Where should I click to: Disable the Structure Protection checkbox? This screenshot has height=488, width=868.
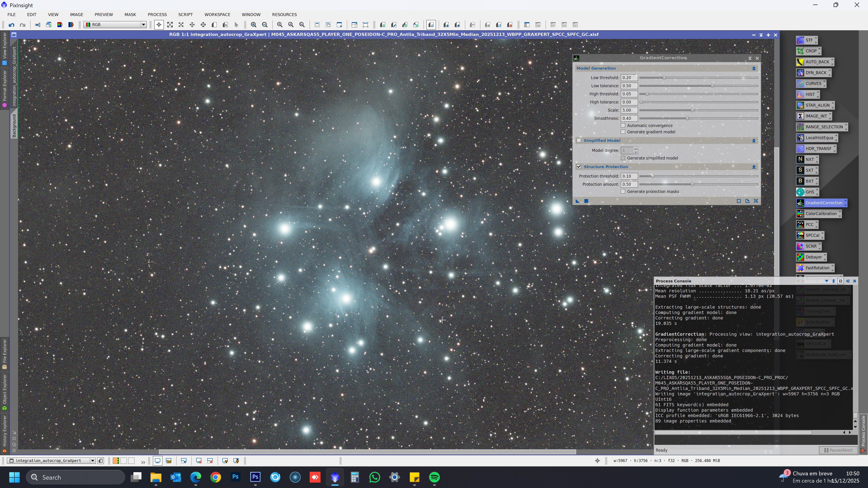tap(579, 167)
